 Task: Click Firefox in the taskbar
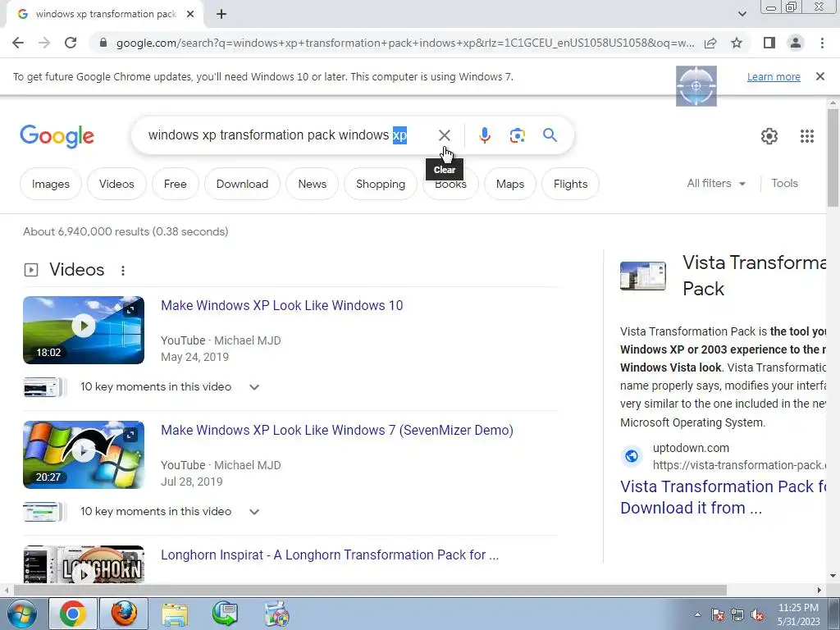[124, 614]
